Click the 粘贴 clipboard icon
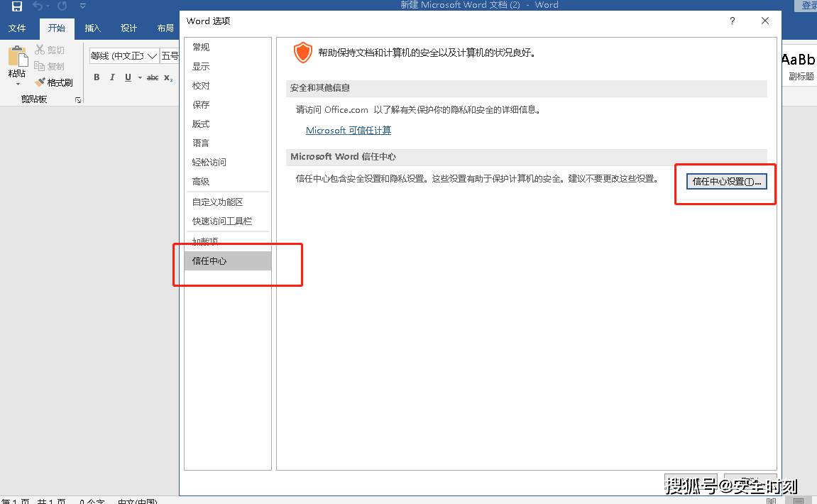This screenshot has width=817, height=504. (17, 56)
